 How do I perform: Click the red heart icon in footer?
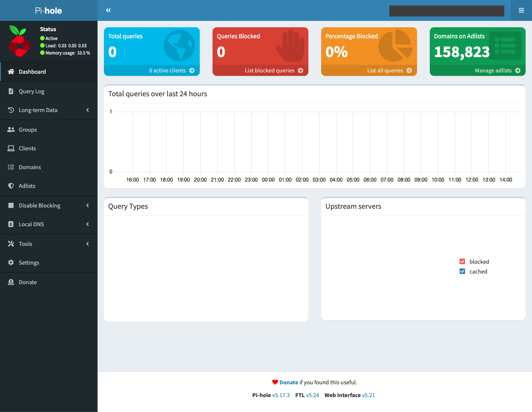coord(275,382)
